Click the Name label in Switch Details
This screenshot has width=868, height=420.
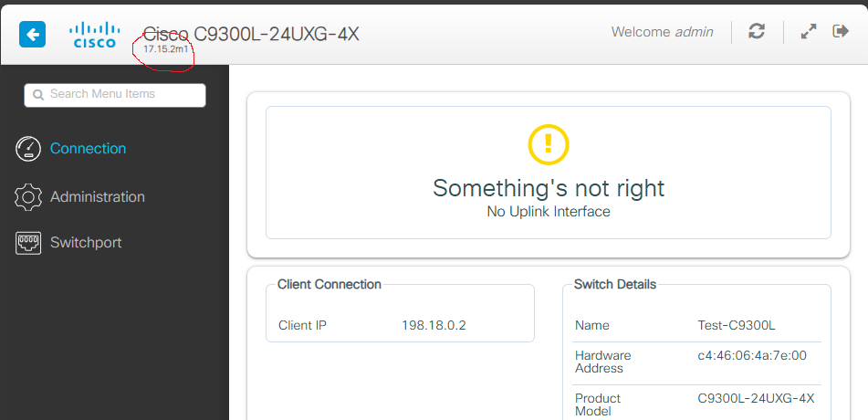pos(593,325)
